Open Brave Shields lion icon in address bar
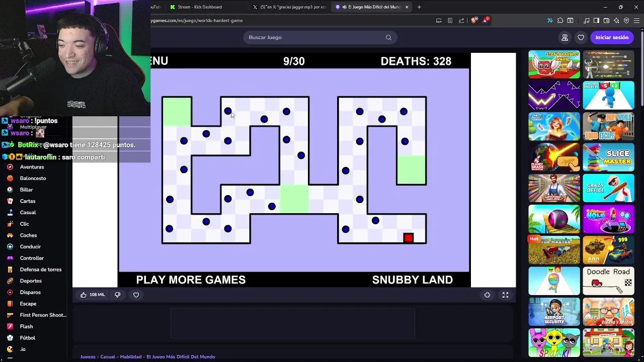 [474, 21]
